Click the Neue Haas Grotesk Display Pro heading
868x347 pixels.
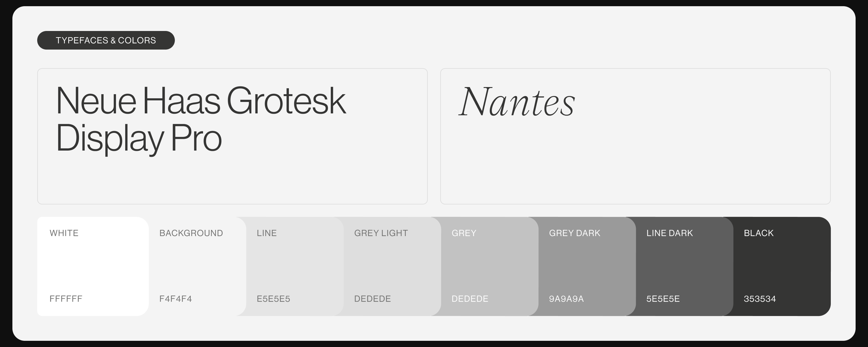201,119
